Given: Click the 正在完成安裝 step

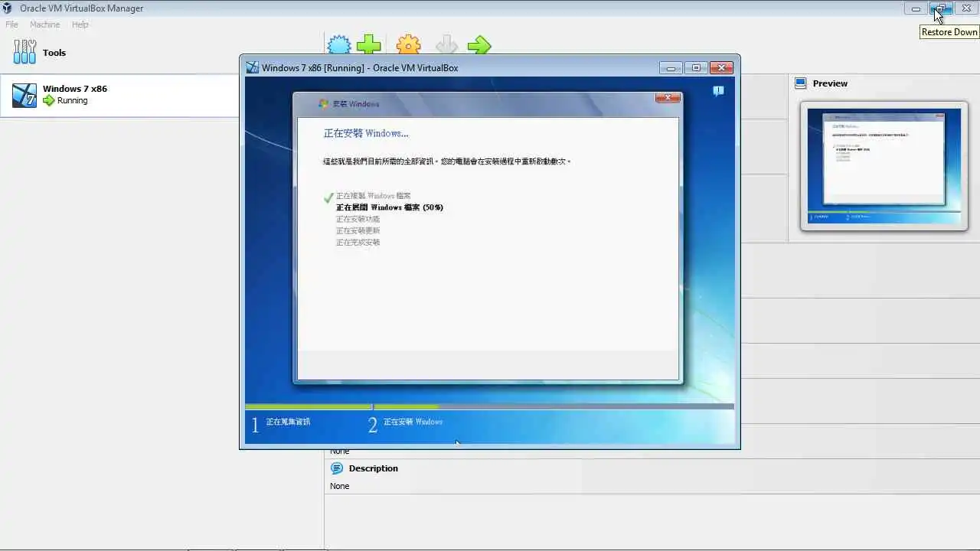Looking at the screenshot, I should (x=358, y=242).
